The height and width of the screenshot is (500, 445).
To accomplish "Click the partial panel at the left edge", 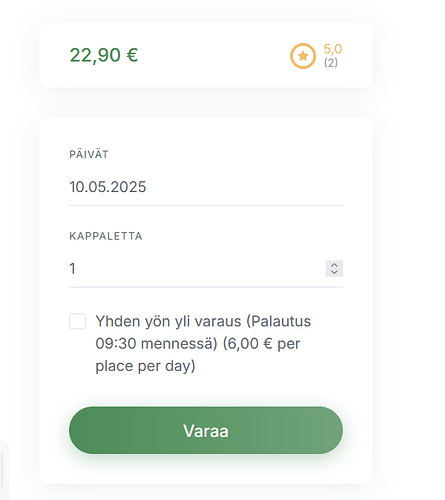I will pos(4,470).
